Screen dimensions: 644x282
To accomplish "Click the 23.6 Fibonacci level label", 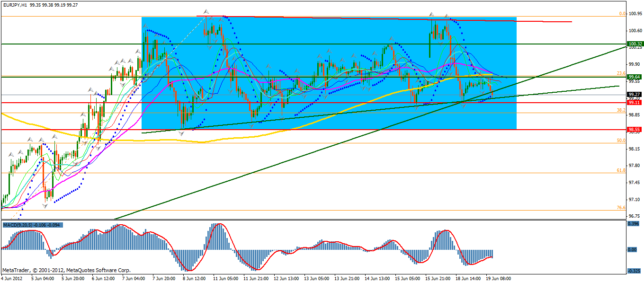I will point(621,73).
